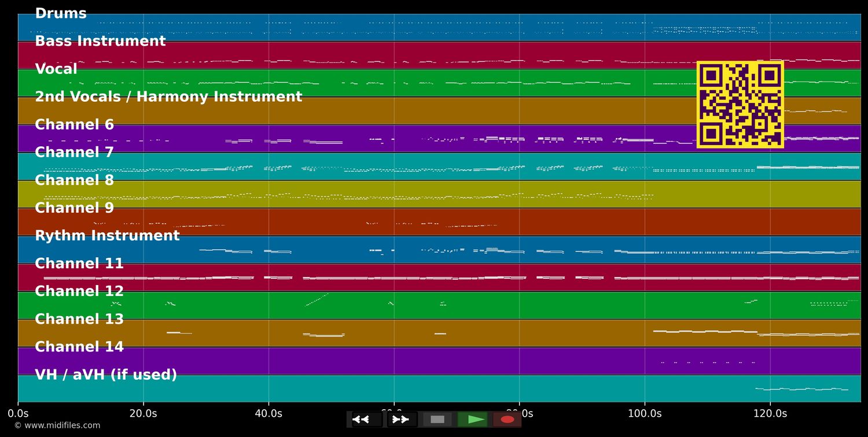Screen dimensions: 868x437
Task: Select the Vocal track label
Action: pyautogui.click(x=56, y=68)
